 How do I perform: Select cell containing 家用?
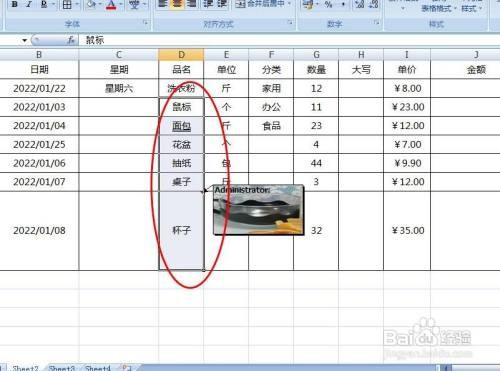tap(271, 88)
